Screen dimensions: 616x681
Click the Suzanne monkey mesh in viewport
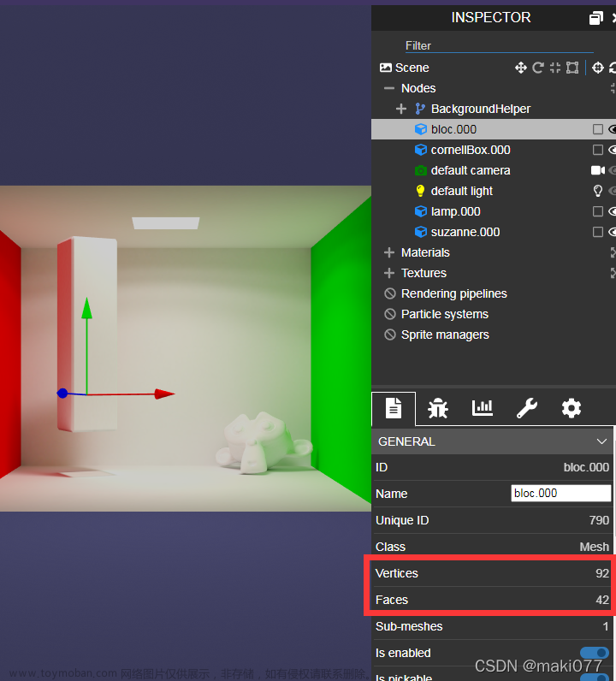coord(264,444)
